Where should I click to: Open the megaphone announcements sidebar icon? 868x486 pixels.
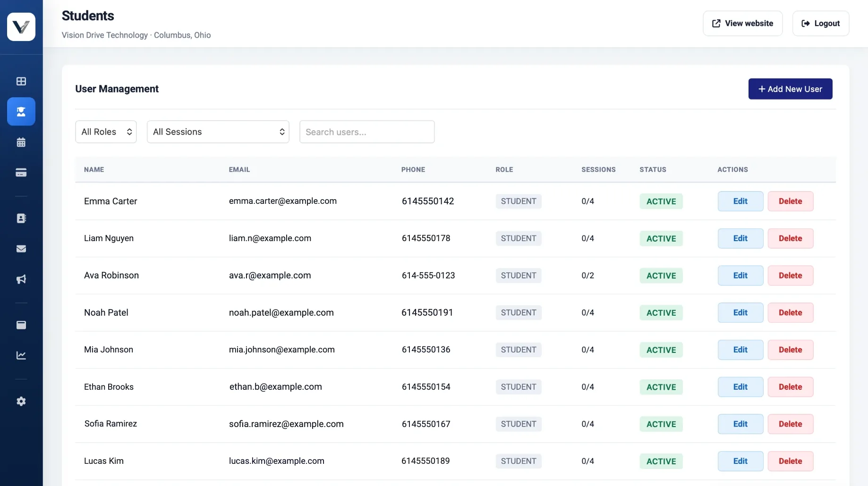(21, 279)
